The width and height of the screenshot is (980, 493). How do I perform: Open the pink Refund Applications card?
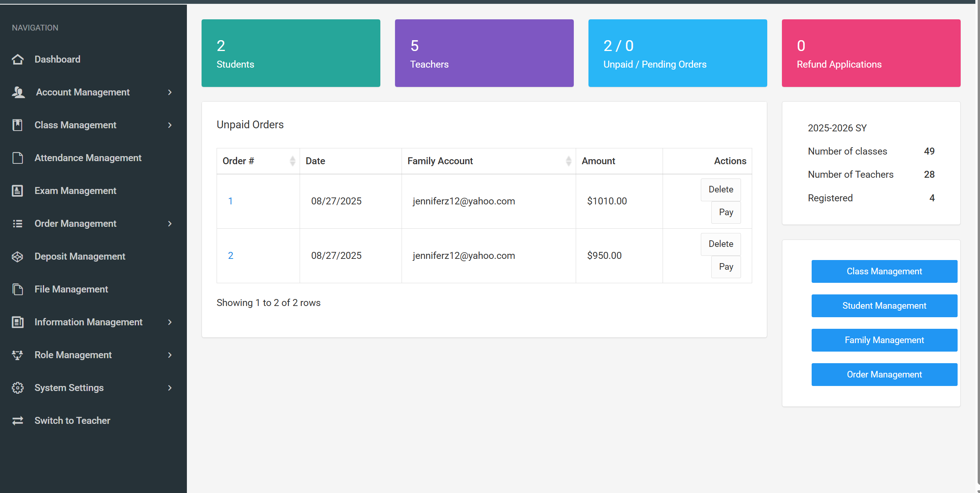point(871,53)
